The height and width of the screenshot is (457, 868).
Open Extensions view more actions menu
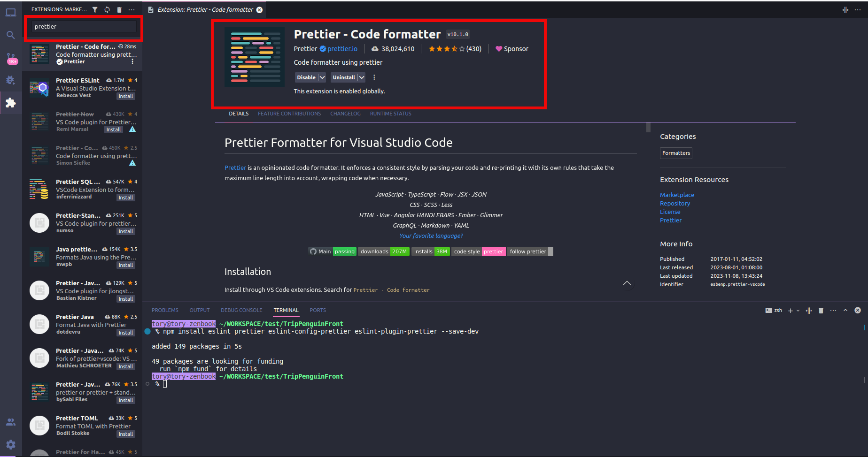coord(132,9)
